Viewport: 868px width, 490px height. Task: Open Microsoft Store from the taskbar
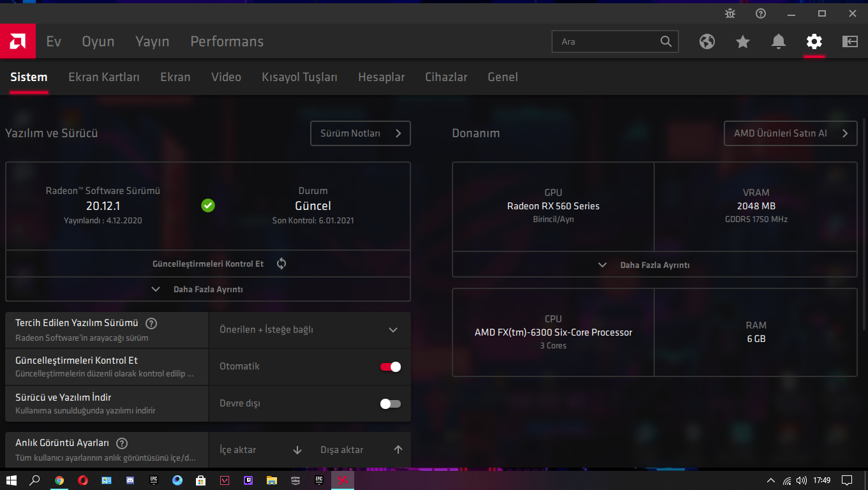tap(200, 480)
